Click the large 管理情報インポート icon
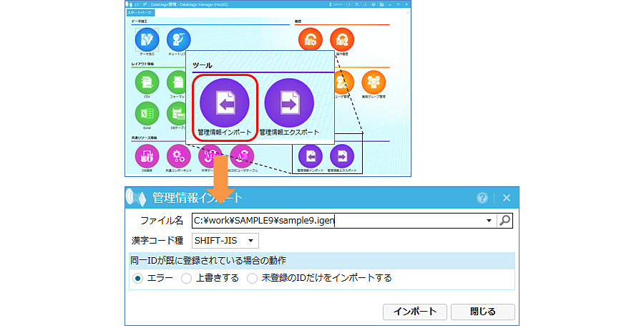644x326 pixels. 224,102
